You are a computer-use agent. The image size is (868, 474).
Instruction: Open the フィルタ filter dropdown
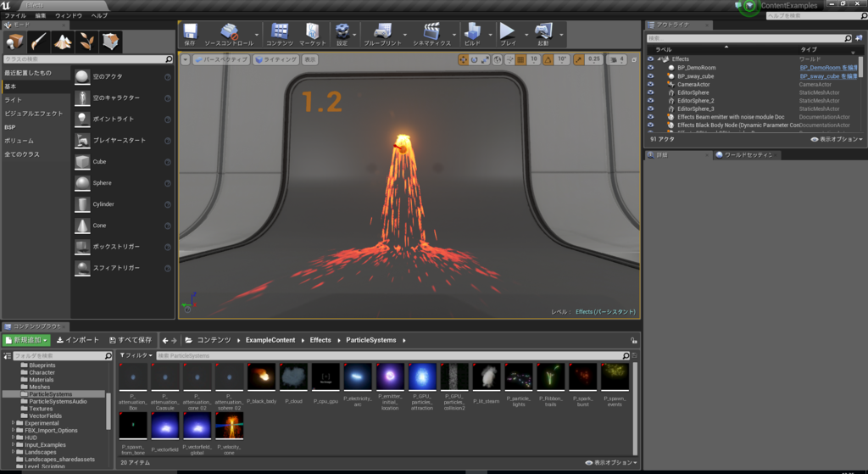(136, 355)
